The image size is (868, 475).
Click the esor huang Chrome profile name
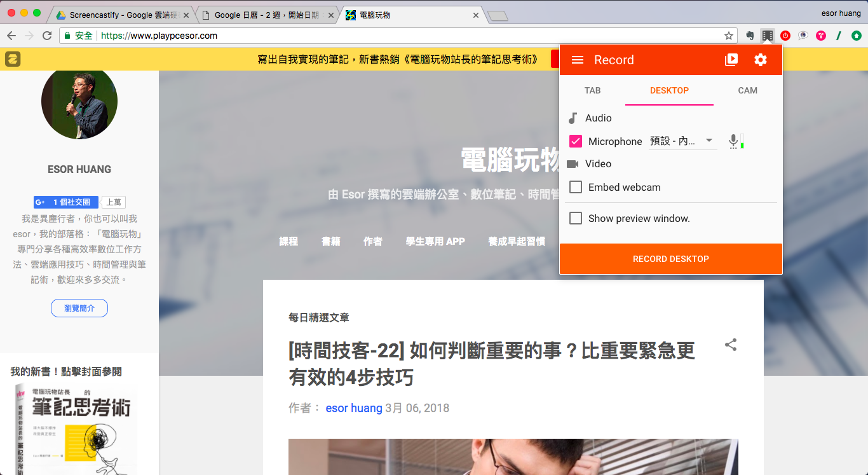(x=841, y=13)
